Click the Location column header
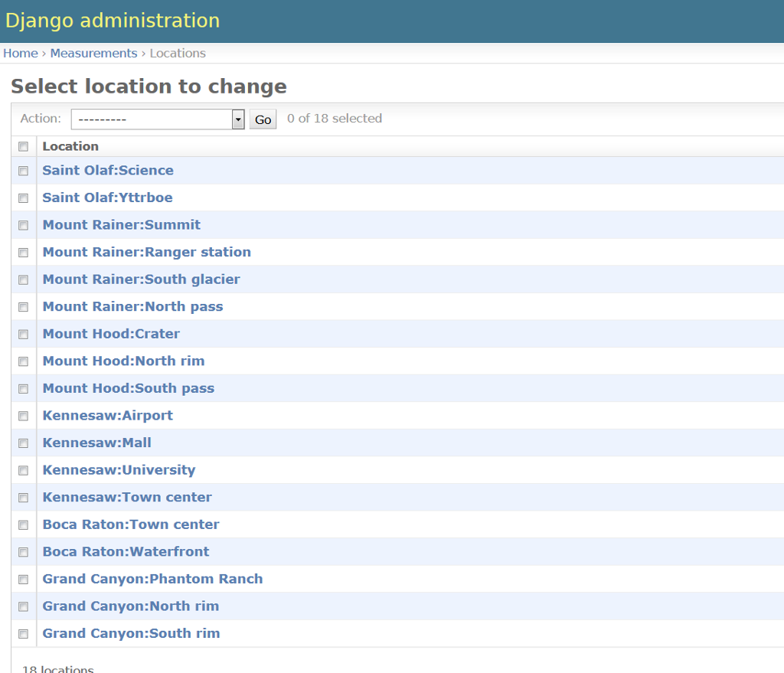Viewport: 784px width, 673px height. click(70, 146)
